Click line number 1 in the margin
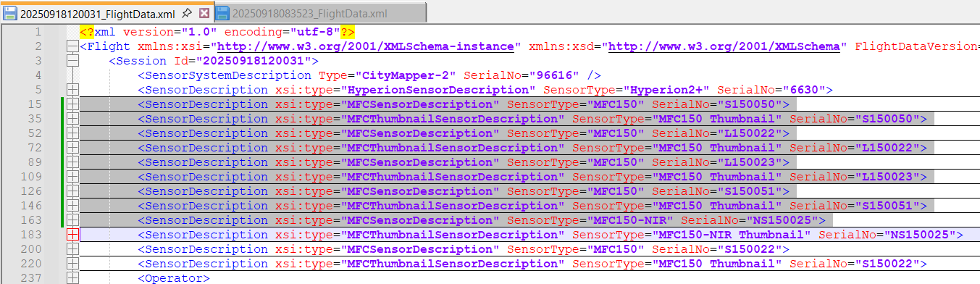The width and height of the screenshot is (980, 284). pyautogui.click(x=38, y=32)
